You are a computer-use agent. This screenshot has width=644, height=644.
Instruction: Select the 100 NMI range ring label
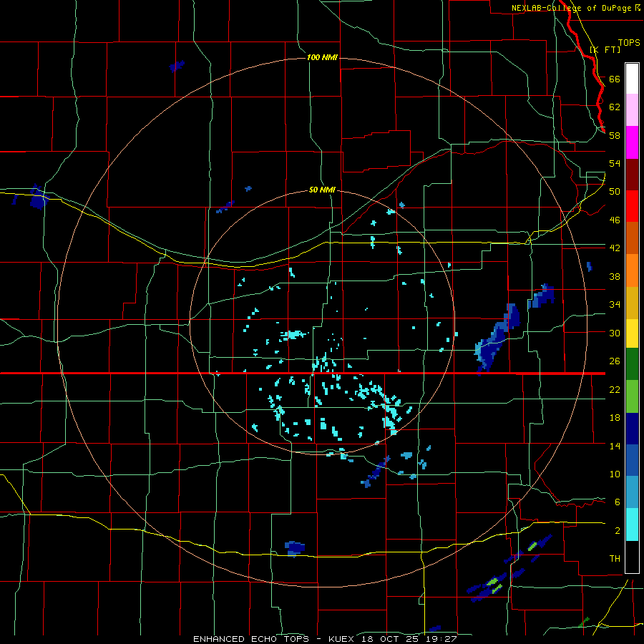click(x=322, y=57)
